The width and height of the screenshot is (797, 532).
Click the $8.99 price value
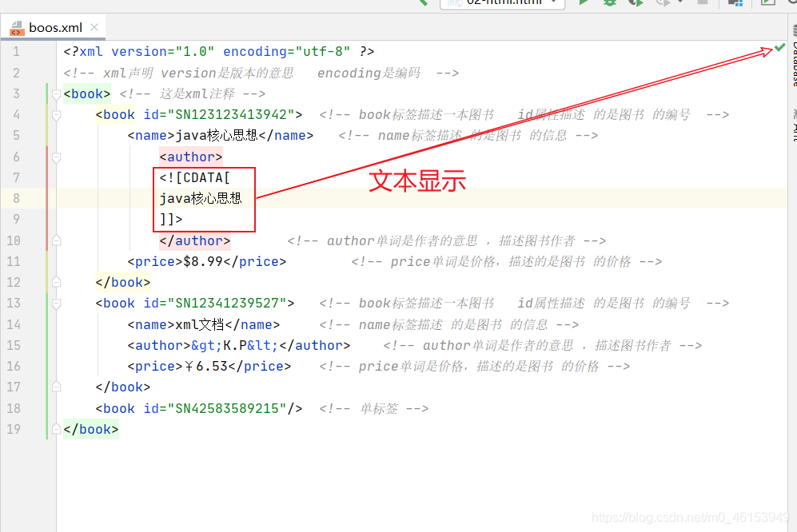point(203,262)
